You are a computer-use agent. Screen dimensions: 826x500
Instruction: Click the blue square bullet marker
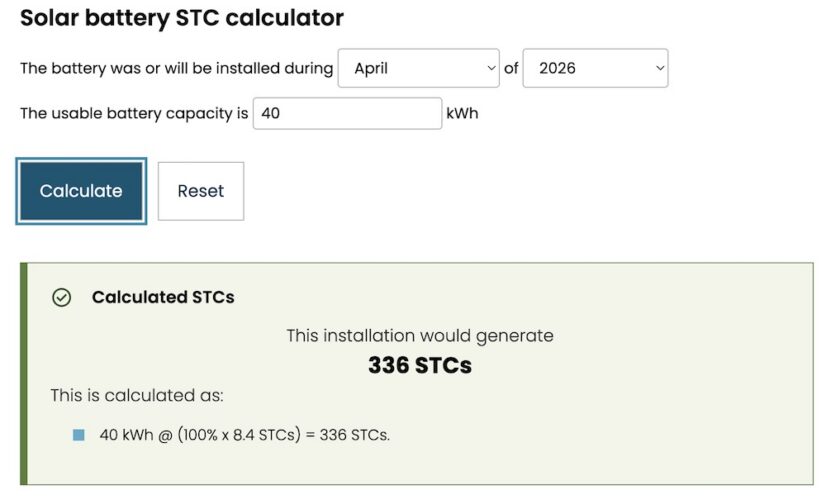(x=78, y=435)
